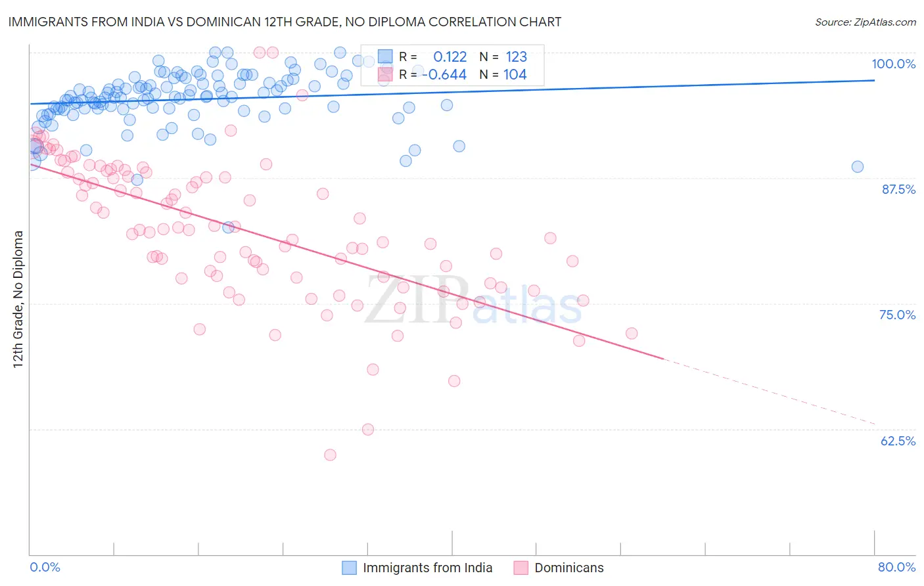Click the 87.5% y-axis label
Image resolution: width=924 pixels, height=586 pixels.
tap(898, 189)
